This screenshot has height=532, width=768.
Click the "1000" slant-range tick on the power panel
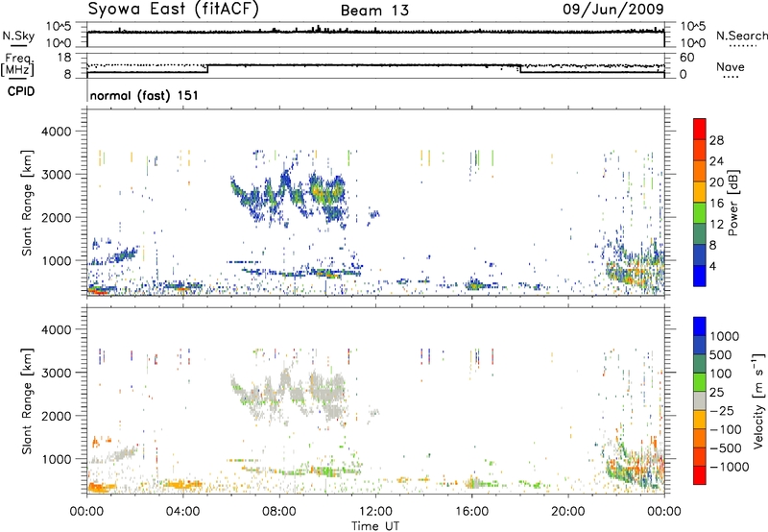point(56,260)
